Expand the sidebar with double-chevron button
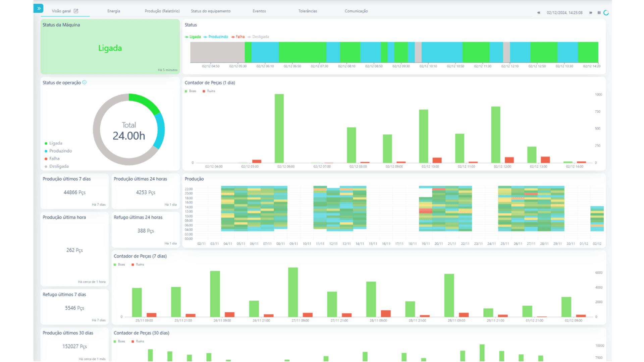 (39, 8)
